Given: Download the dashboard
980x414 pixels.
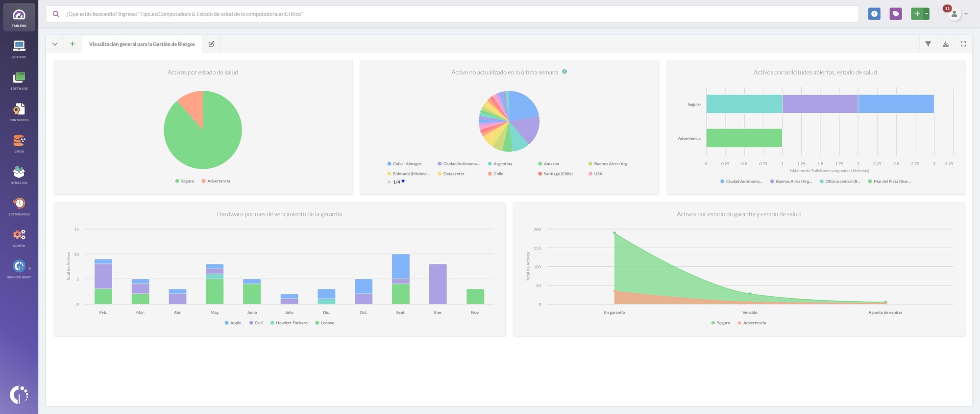Looking at the screenshot, I should (x=946, y=44).
